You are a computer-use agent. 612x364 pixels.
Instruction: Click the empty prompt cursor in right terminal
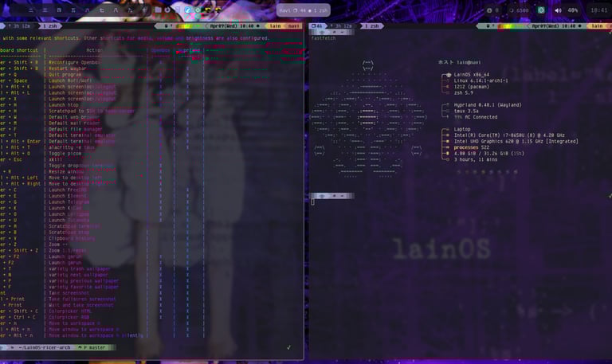tap(312, 202)
